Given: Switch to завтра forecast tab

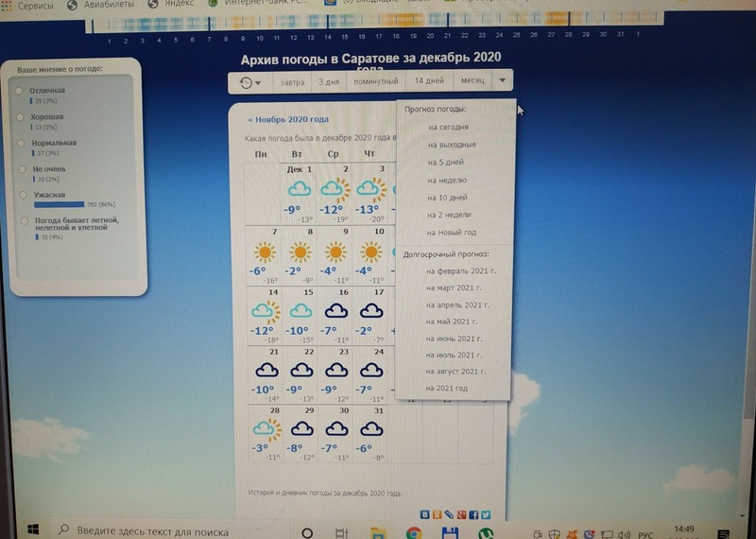Looking at the screenshot, I should coord(292,82).
